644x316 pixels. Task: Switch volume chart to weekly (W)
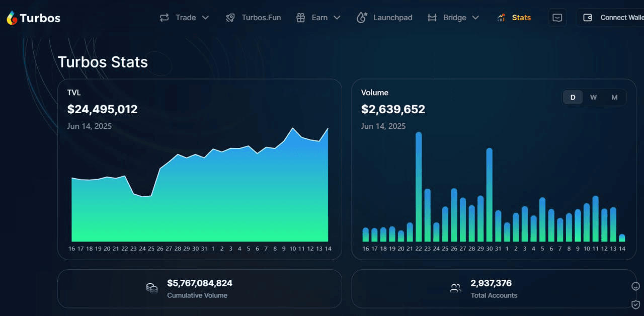(x=594, y=97)
